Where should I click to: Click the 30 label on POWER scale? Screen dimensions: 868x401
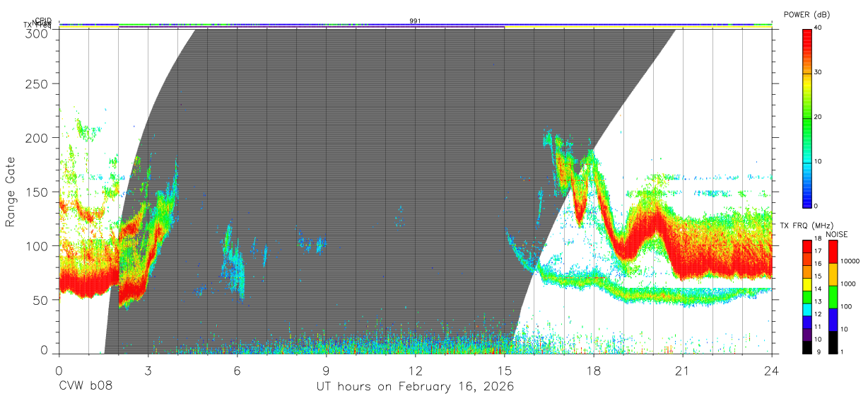click(x=819, y=72)
